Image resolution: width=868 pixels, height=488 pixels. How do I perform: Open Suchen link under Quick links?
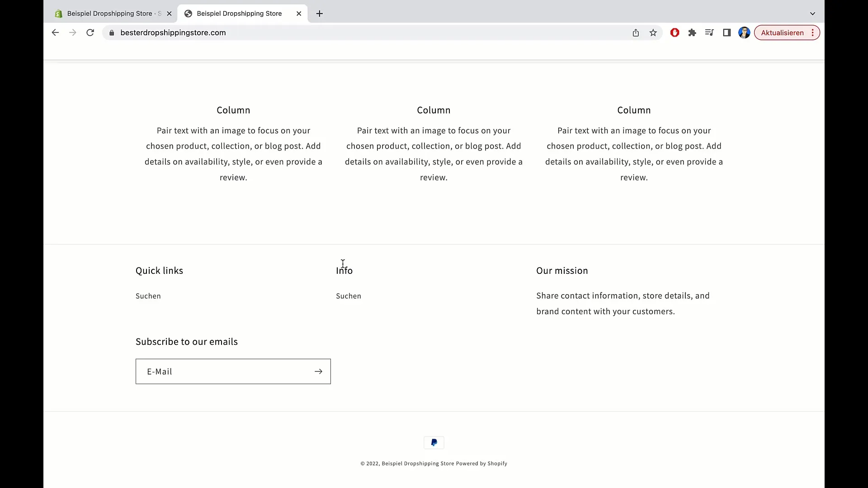point(148,296)
